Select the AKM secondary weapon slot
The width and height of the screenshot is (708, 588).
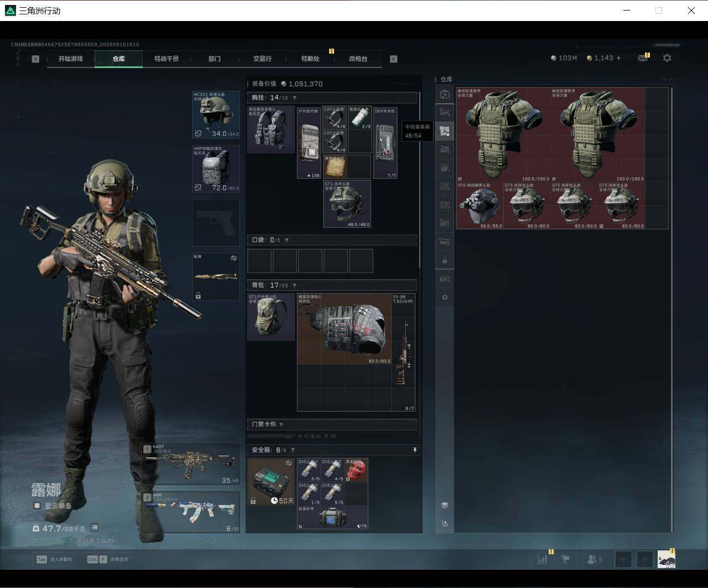[191, 512]
